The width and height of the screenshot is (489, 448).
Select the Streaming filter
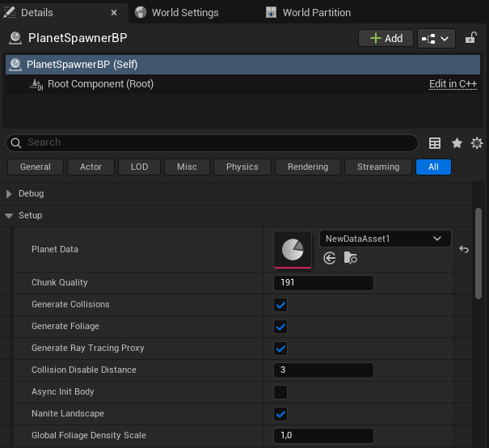[378, 167]
